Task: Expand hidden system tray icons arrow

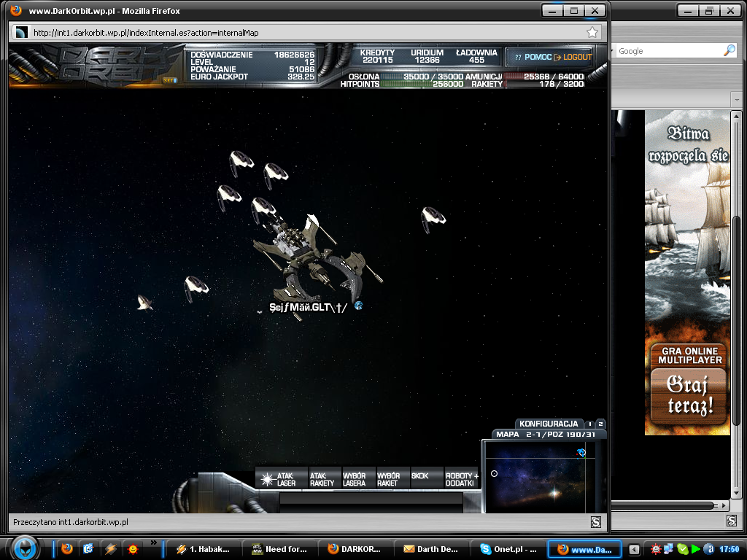Action: (634, 549)
